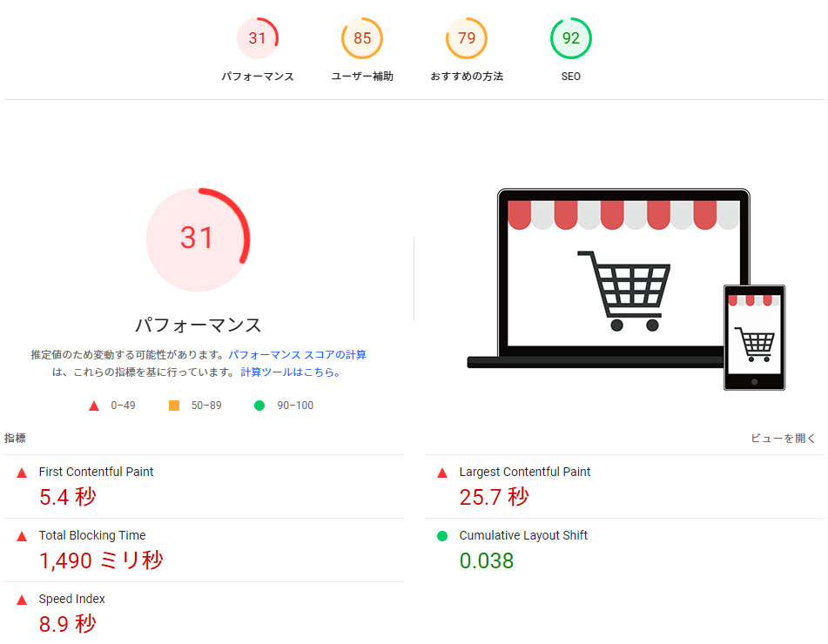The image size is (828, 644).
Task: Click red triangle beside Largest Contentful Paint
Action: [442, 473]
